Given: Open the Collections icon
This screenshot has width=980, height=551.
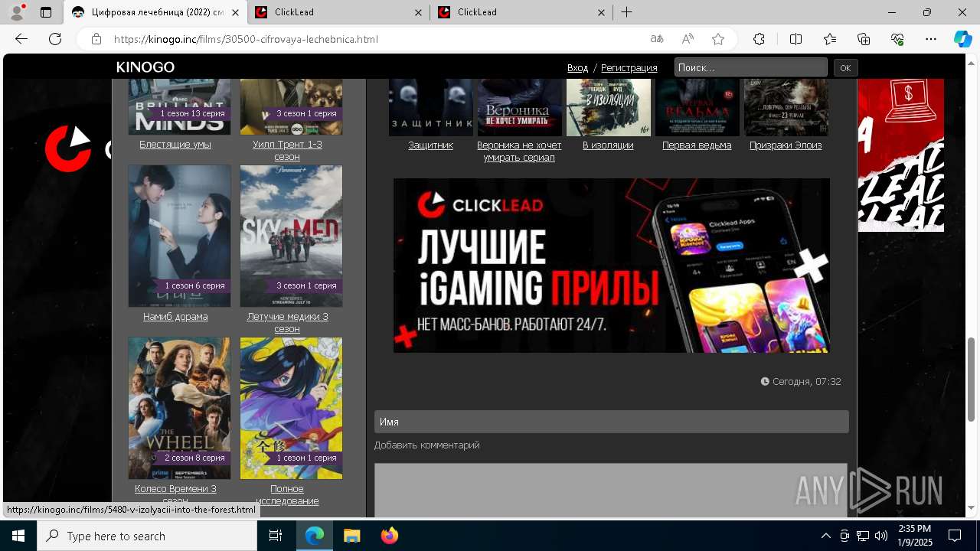Looking at the screenshot, I should pos(864,39).
